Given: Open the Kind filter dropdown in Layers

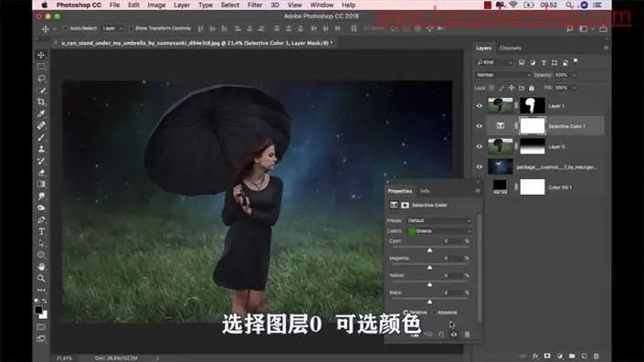Looking at the screenshot, I should [x=494, y=62].
